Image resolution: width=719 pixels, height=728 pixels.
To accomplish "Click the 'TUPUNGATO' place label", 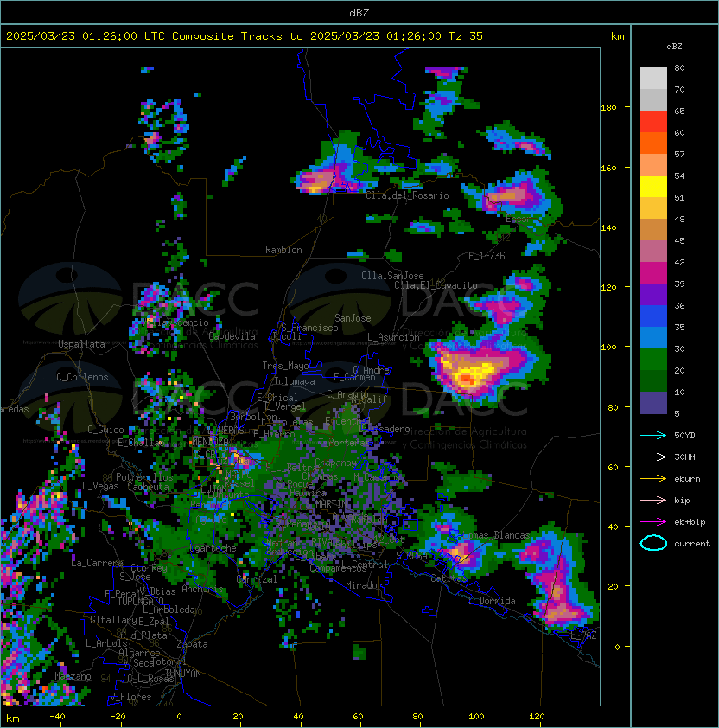I will 141,601.
